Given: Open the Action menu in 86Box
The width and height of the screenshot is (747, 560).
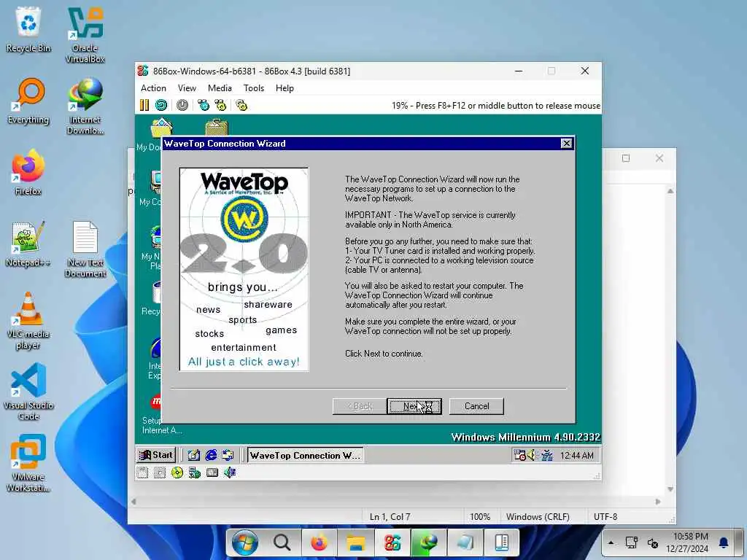Looking at the screenshot, I should tap(153, 88).
